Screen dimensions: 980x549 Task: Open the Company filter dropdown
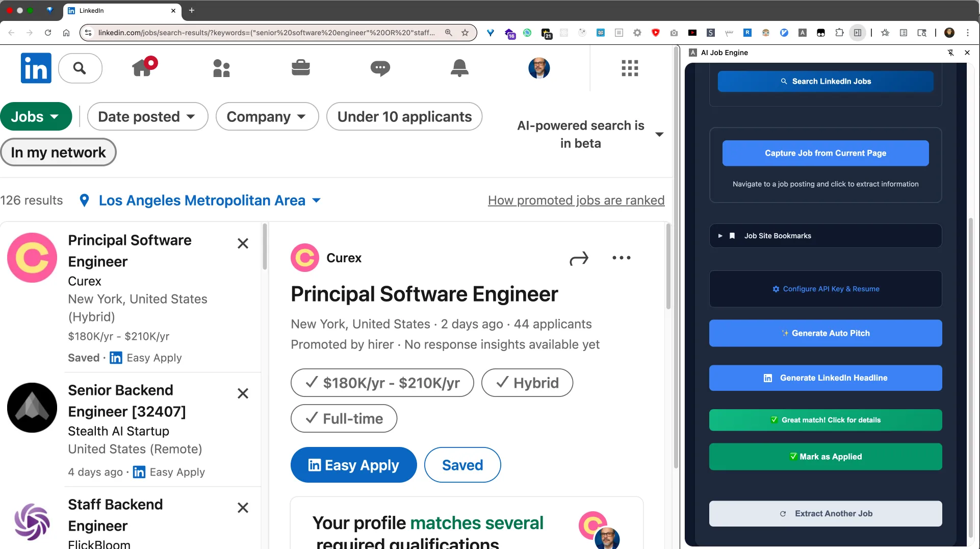click(267, 116)
